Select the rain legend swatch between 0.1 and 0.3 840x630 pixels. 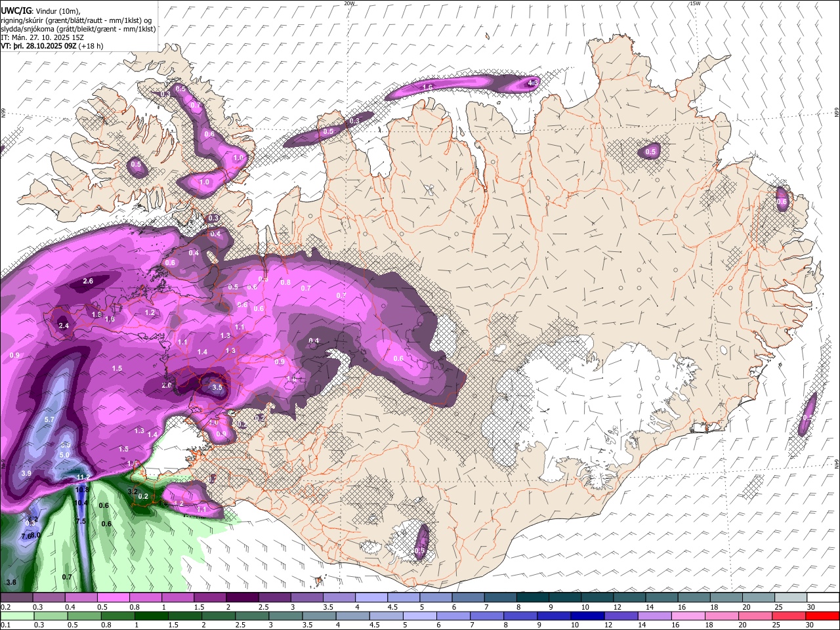click(x=17, y=616)
